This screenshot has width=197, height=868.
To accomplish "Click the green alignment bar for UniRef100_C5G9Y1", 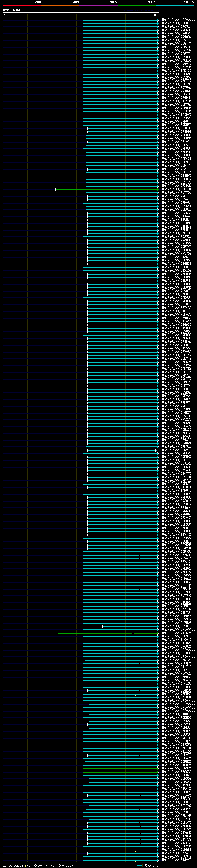I will 121,768.
